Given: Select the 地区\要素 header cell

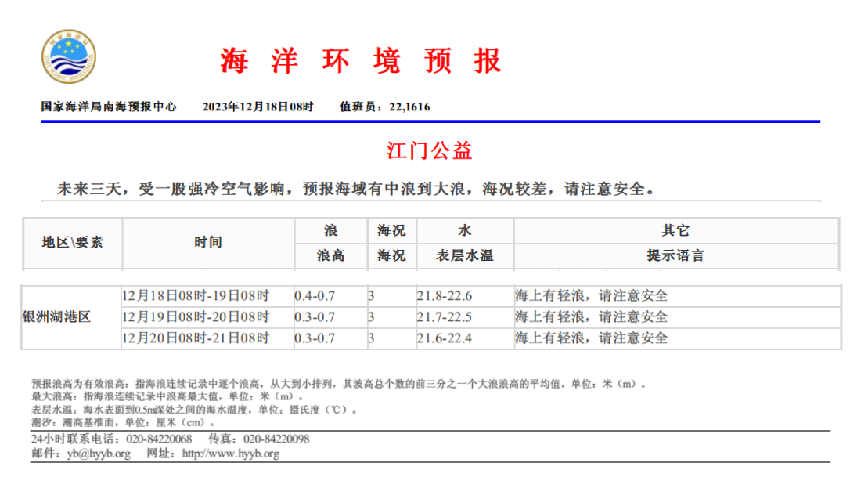Looking at the screenshot, I should click(72, 242).
